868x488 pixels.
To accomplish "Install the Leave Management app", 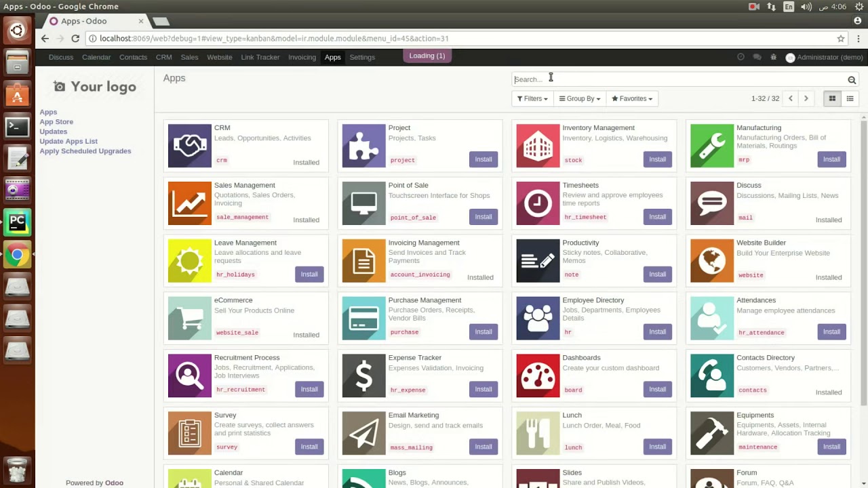I will click(x=309, y=274).
